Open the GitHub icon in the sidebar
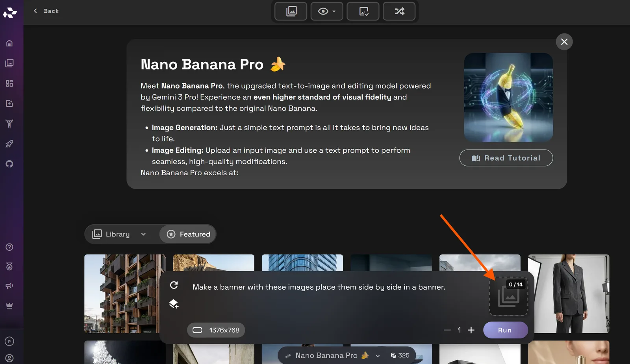Image resolution: width=630 pixels, height=364 pixels. pos(9,164)
